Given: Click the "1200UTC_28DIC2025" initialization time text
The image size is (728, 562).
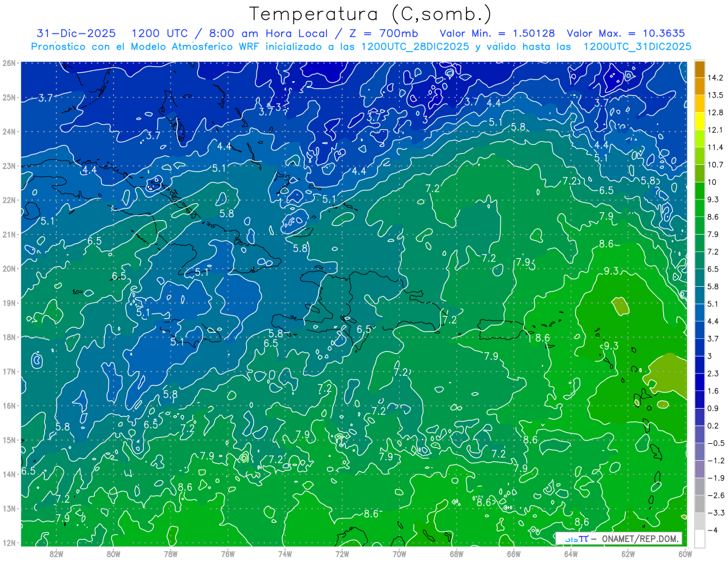Looking at the screenshot, I should click(414, 47).
